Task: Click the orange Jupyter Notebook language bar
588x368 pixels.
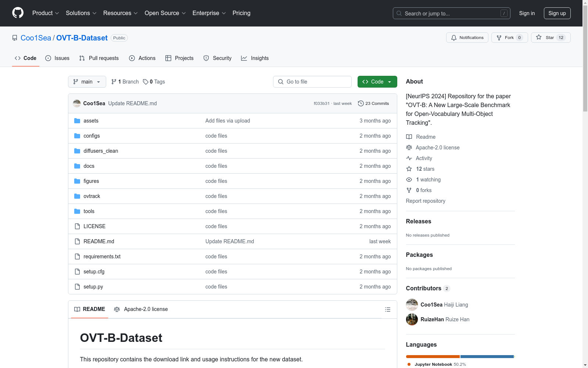Action: (x=433, y=357)
